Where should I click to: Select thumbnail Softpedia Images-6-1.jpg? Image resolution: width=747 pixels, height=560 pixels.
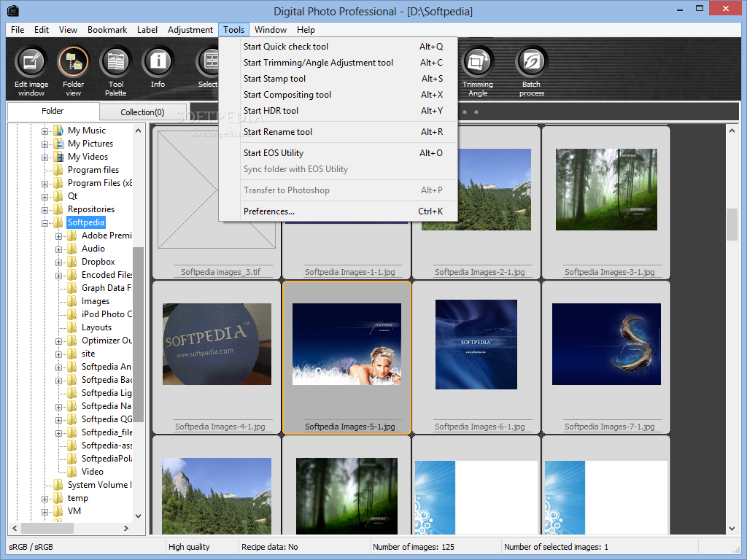point(476,357)
